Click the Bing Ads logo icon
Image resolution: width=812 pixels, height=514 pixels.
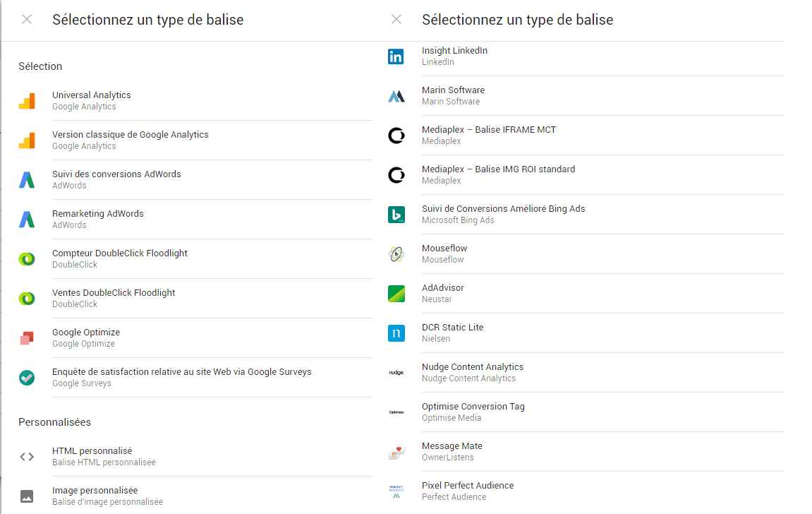click(x=396, y=215)
